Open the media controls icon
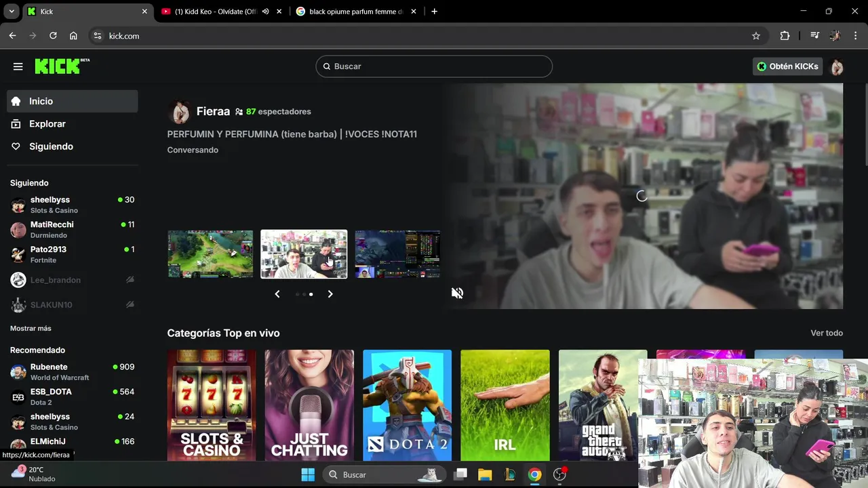 click(815, 36)
